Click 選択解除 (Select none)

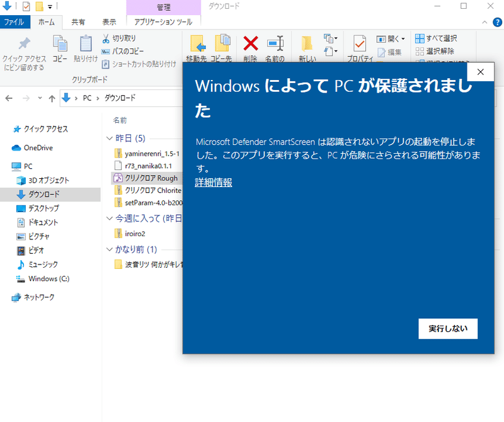[x=435, y=52]
